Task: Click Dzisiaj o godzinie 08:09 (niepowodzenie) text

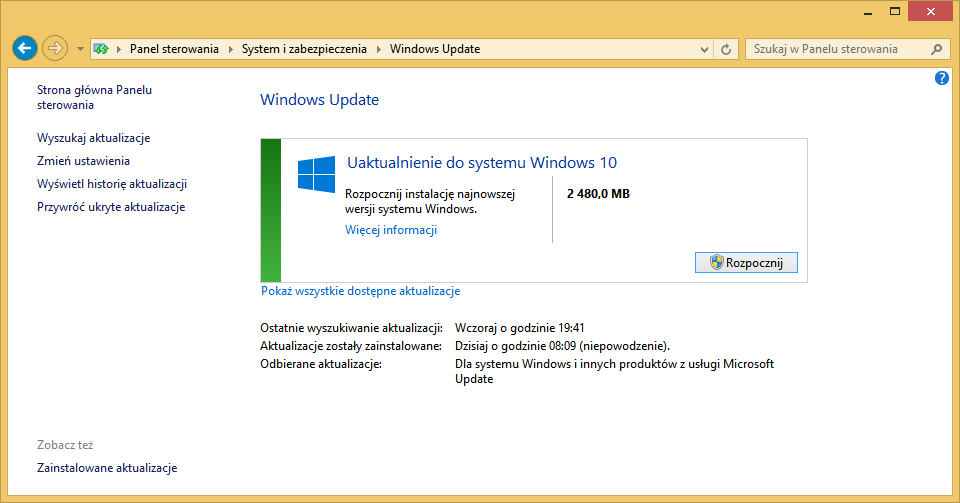Action: [562, 346]
